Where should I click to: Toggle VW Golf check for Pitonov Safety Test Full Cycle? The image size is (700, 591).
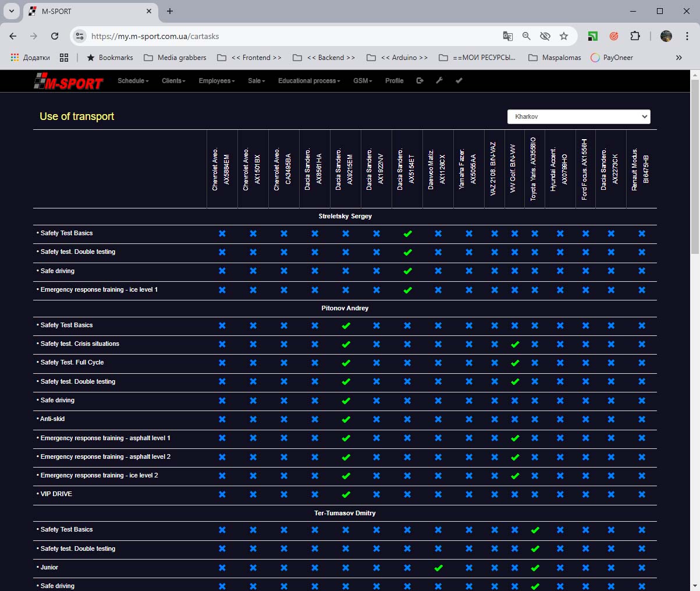[514, 363]
